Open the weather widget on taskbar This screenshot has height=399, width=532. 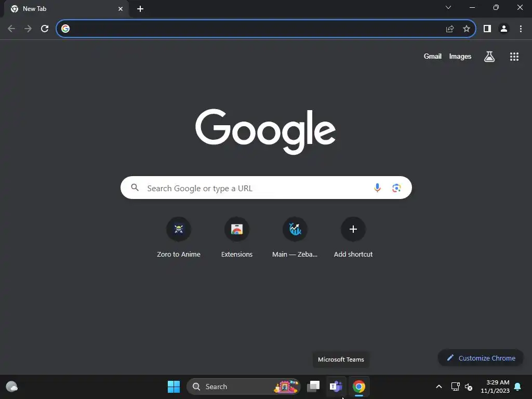(x=12, y=387)
